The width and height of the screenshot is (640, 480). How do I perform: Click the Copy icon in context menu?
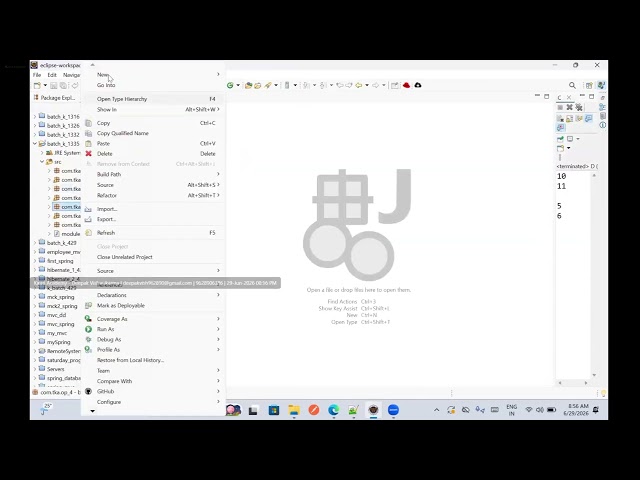click(x=88, y=123)
